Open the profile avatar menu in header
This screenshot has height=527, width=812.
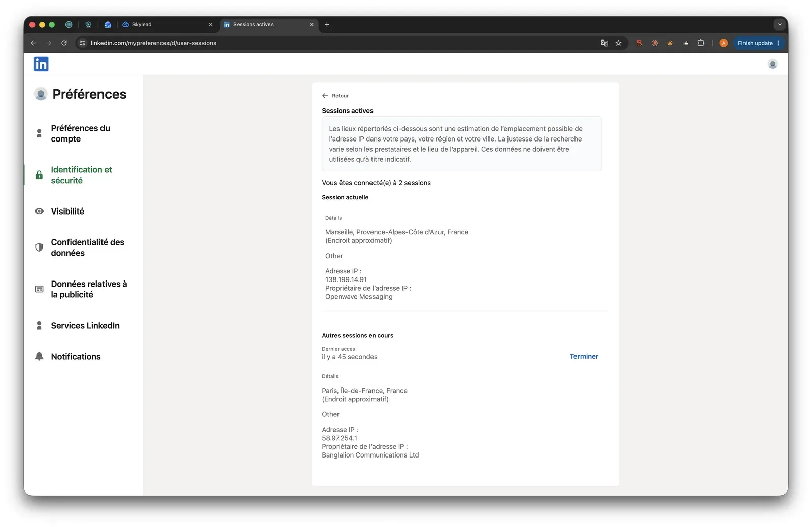pos(772,64)
